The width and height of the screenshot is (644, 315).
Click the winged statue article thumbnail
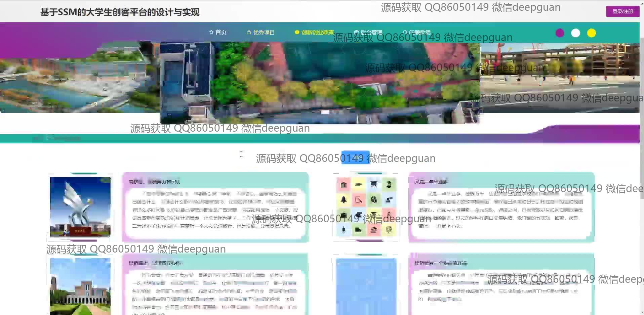click(80, 207)
